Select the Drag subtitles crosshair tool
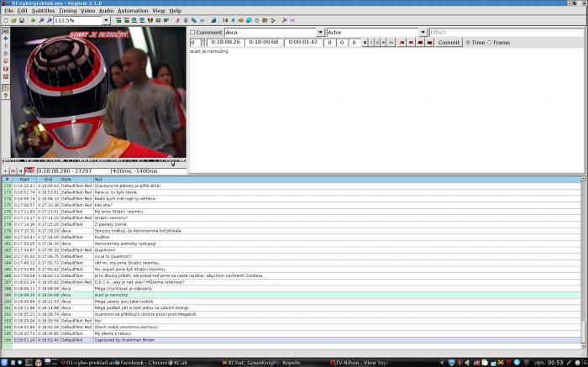Screen dimensions: 588x367 5,39
